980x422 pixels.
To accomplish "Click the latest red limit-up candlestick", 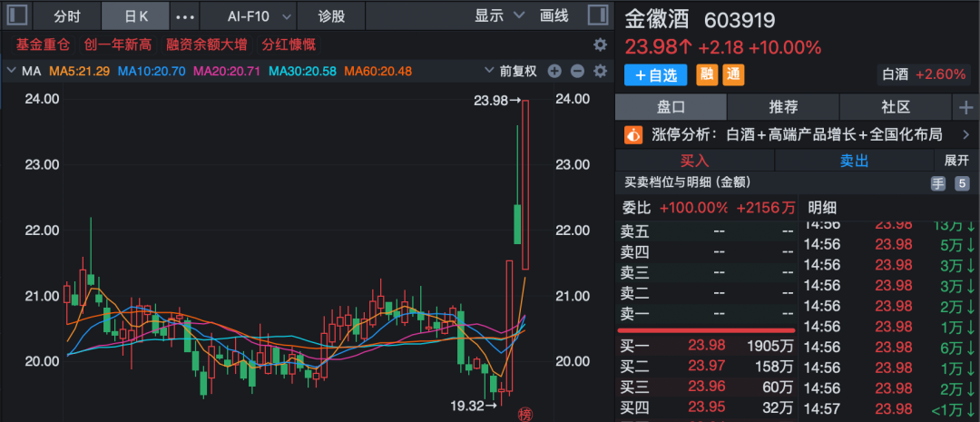I will pyautogui.click(x=525, y=184).
